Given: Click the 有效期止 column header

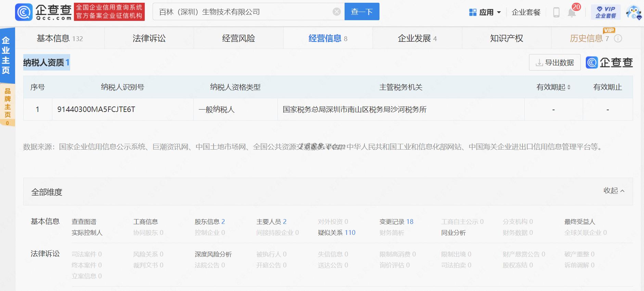Looking at the screenshot, I should point(607,87).
